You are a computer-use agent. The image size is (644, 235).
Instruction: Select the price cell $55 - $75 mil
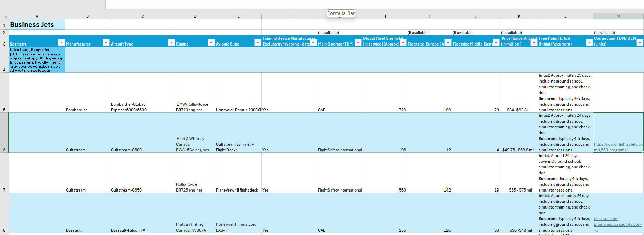(519, 173)
